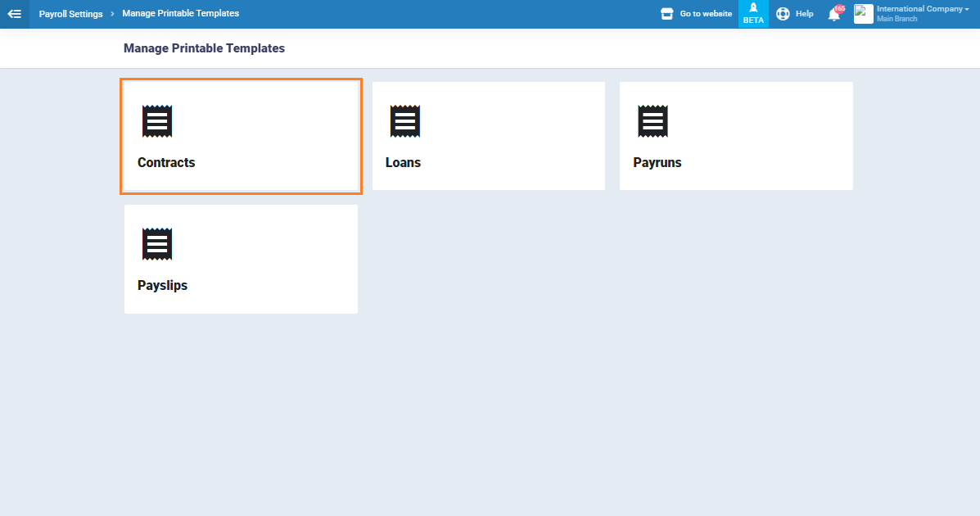Open the Payruns label

pos(657,162)
